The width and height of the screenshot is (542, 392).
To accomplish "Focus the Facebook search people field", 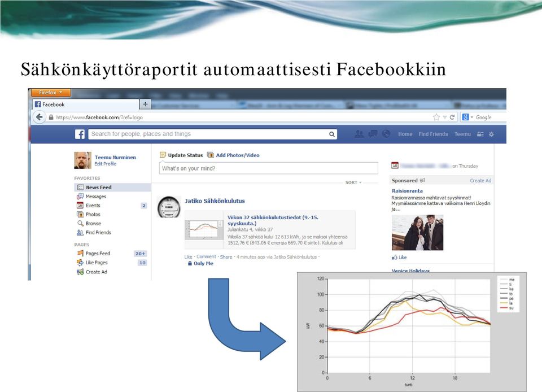I will [207, 134].
